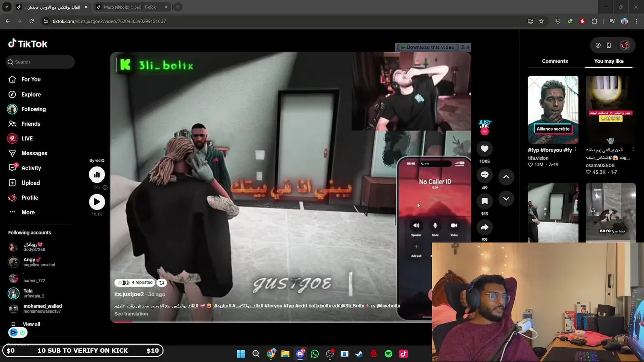Switch to the Comments tab
Image resolution: width=644 pixels, height=362 pixels.
click(x=554, y=61)
